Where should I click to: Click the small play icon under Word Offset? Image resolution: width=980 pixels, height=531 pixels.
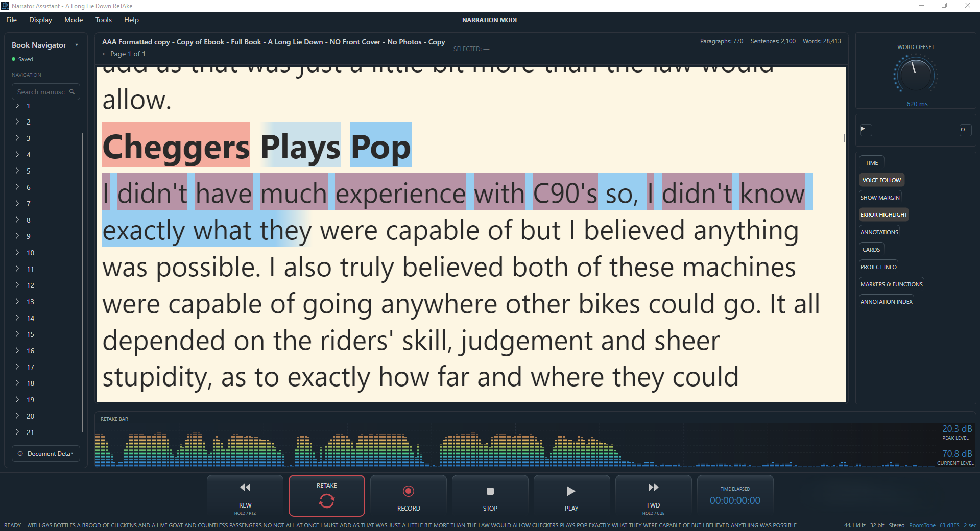(866, 130)
